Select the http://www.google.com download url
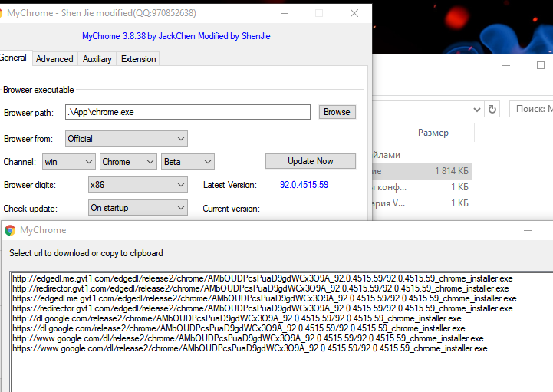The image size is (553, 392). tap(248, 338)
